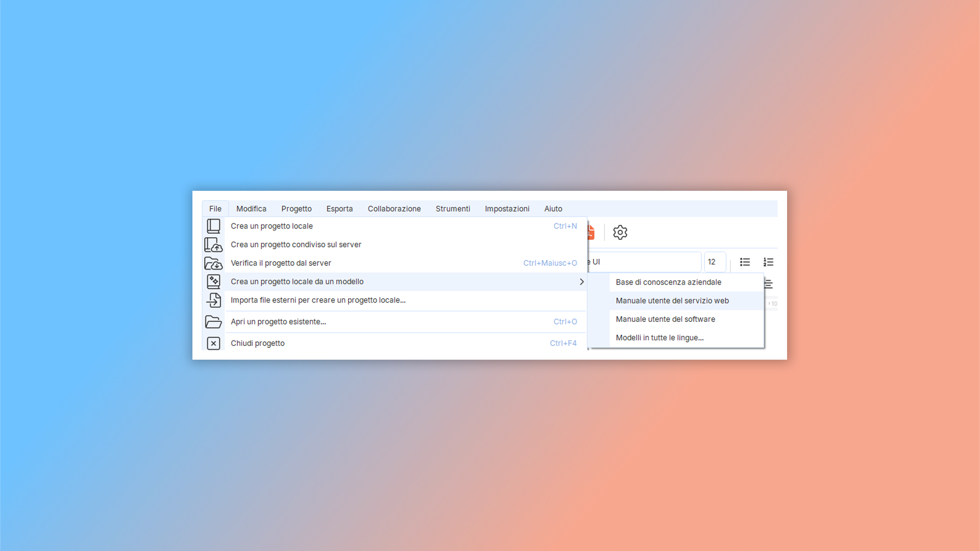Click the partially hidden orange PDF icon
980x551 pixels.
pyautogui.click(x=591, y=232)
